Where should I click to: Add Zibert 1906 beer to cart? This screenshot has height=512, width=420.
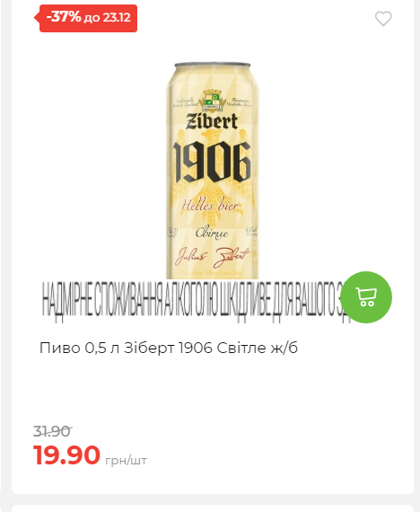click(366, 296)
